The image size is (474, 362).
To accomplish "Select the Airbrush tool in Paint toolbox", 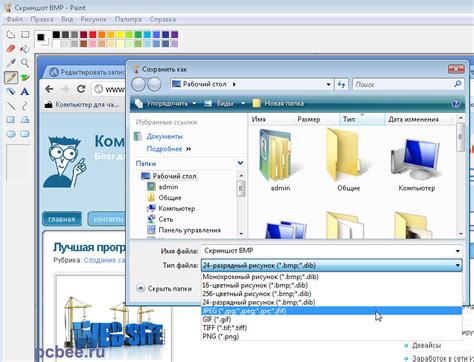I will (11, 91).
